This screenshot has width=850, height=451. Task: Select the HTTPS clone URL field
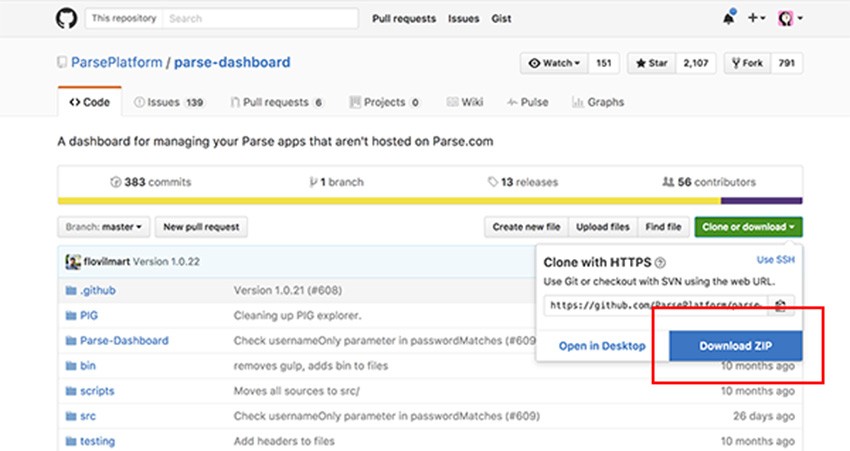click(x=656, y=305)
